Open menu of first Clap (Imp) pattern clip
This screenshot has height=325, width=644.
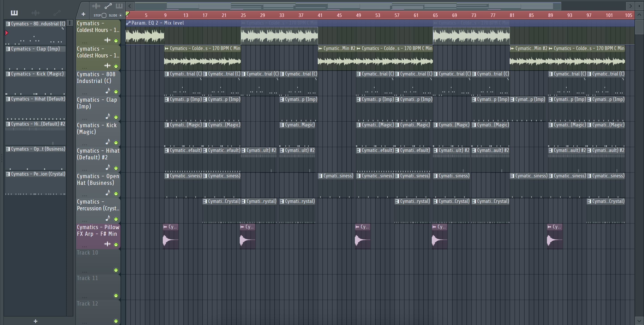[x=167, y=99]
